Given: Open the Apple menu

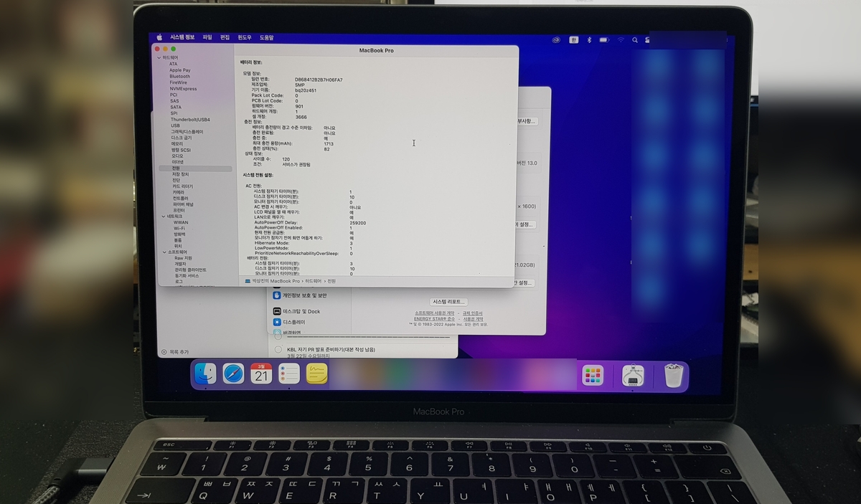Looking at the screenshot, I should click(x=159, y=37).
